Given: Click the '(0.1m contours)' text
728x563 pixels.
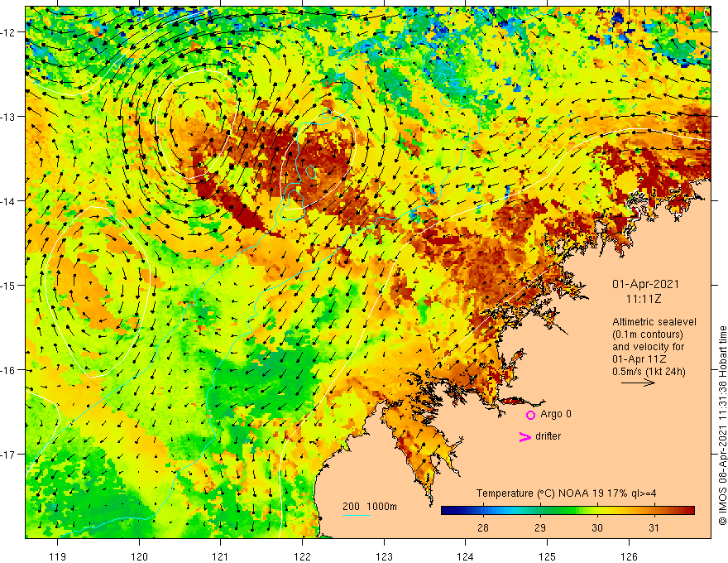Looking at the screenshot, I should pyautogui.click(x=648, y=334).
